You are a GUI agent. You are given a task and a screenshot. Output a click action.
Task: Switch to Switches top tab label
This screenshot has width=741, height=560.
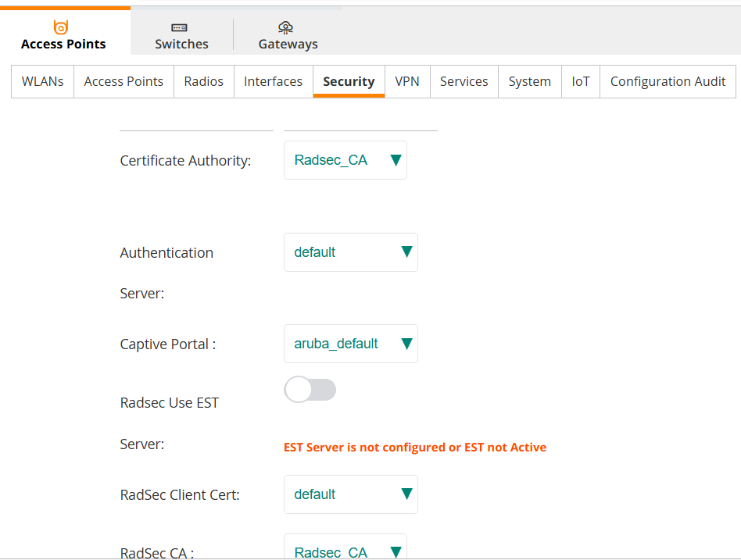tap(181, 44)
